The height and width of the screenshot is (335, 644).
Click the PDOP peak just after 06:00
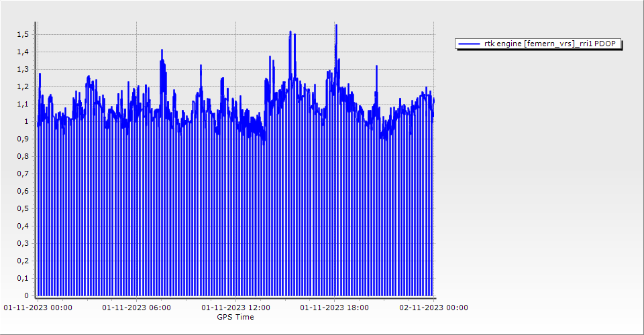coord(162,51)
